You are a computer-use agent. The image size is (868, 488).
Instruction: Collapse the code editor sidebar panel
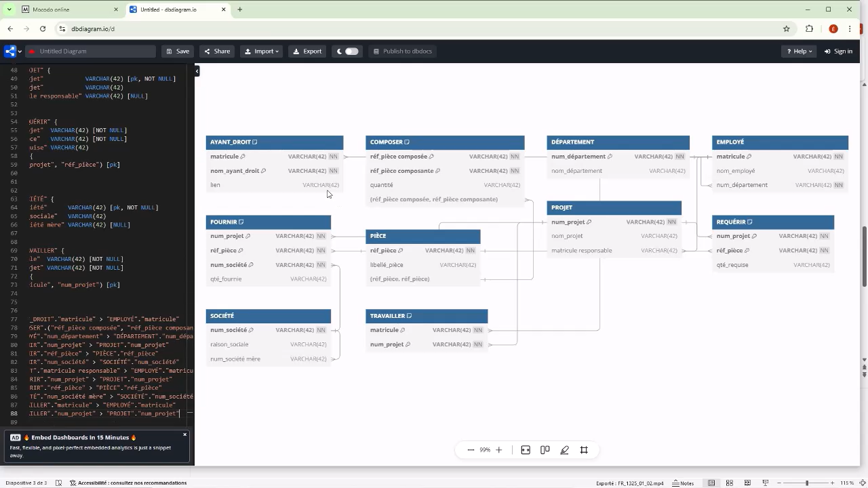[196, 70]
